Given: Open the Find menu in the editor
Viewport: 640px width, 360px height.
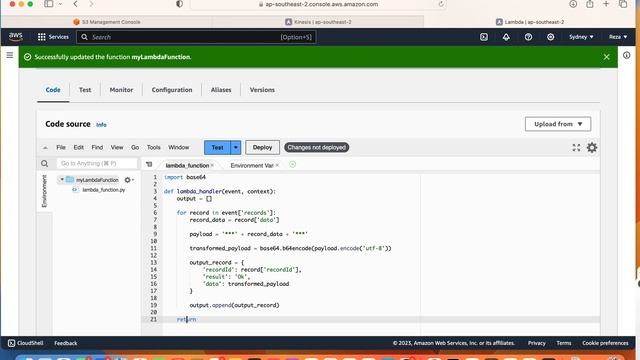Looking at the screenshot, I should [97, 147].
